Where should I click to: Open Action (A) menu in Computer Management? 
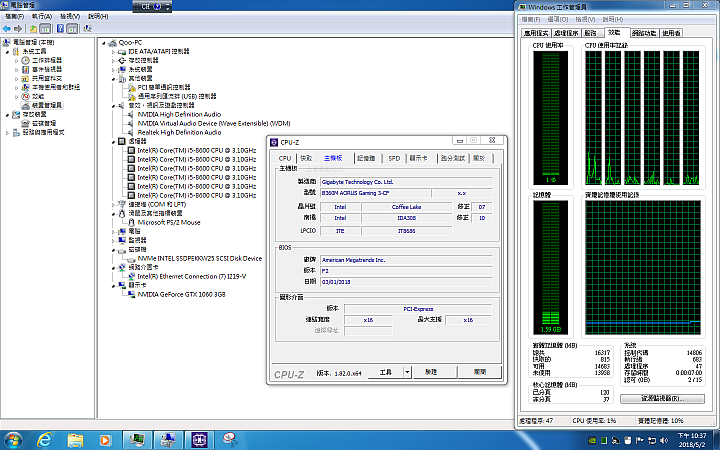tap(42, 16)
